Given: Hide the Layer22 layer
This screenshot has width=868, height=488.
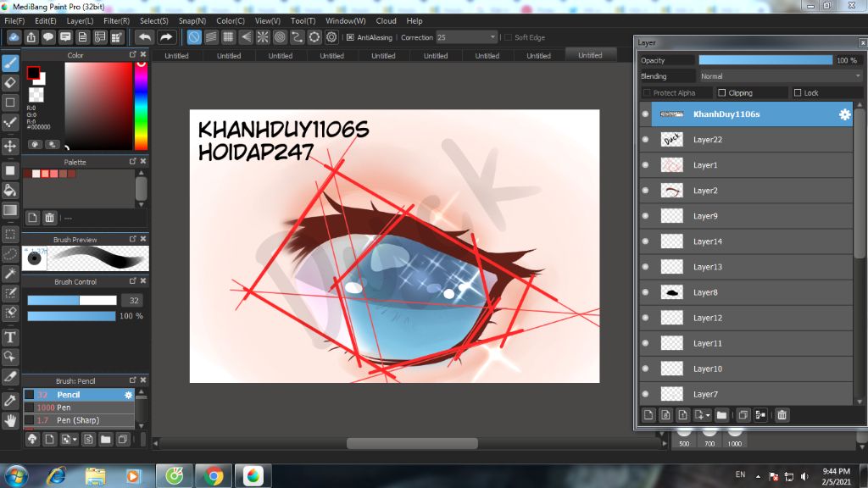Looking at the screenshot, I should tap(645, 140).
